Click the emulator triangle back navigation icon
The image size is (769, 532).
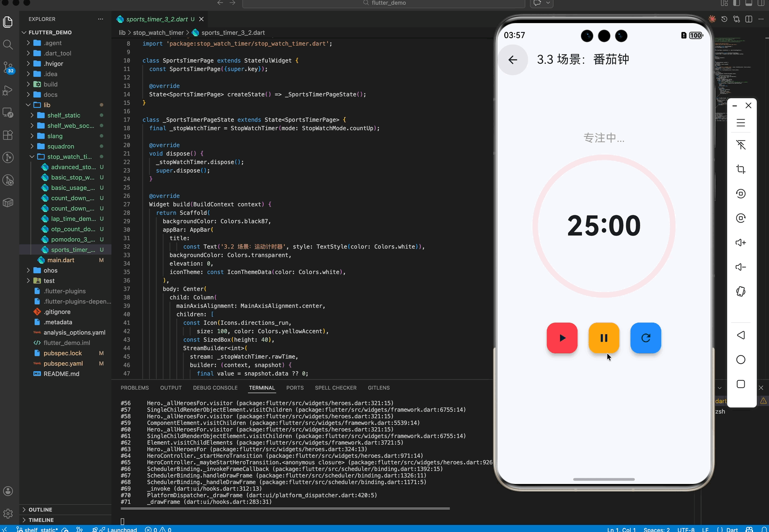click(741, 335)
